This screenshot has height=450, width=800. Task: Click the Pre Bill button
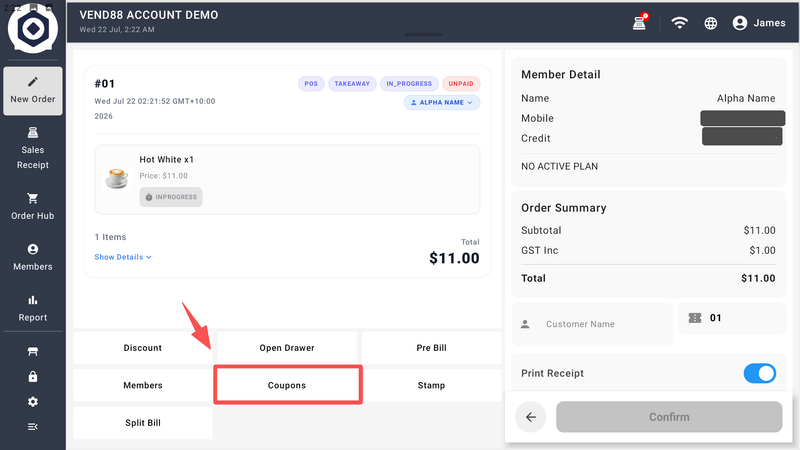(x=431, y=348)
